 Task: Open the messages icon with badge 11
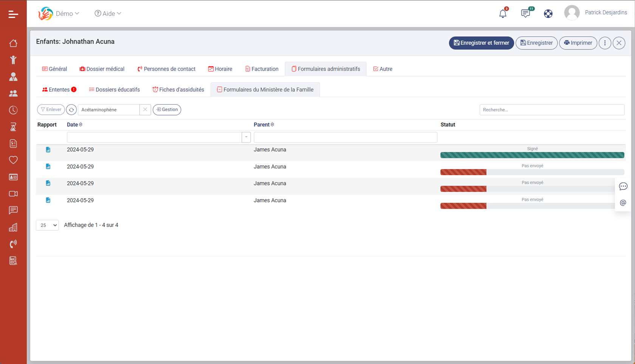[x=525, y=14]
